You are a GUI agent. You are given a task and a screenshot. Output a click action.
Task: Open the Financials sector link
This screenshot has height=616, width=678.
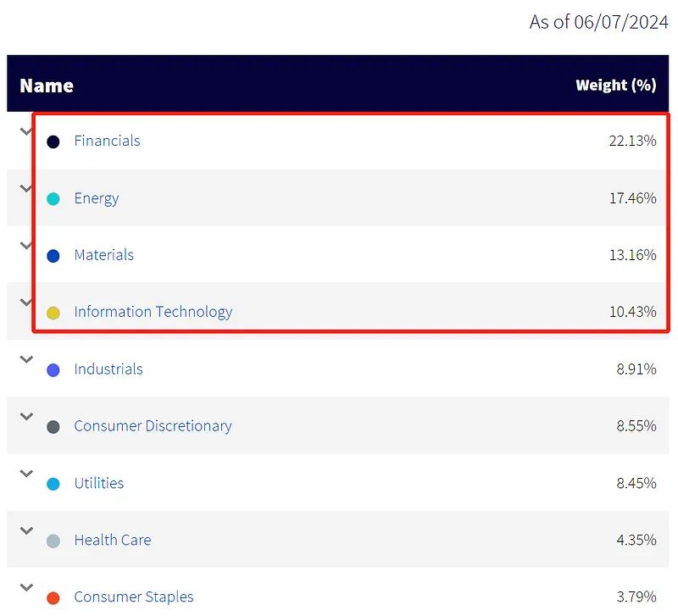click(x=107, y=141)
